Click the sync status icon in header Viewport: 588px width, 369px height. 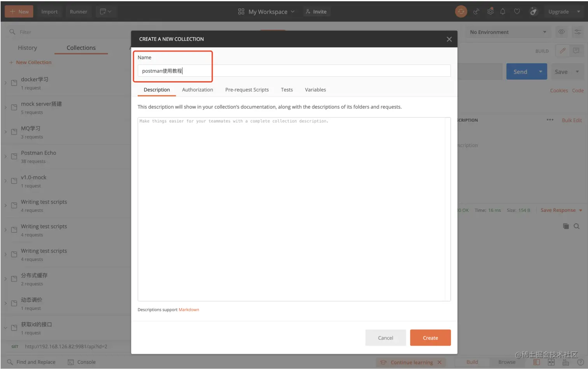coord(461,12)
